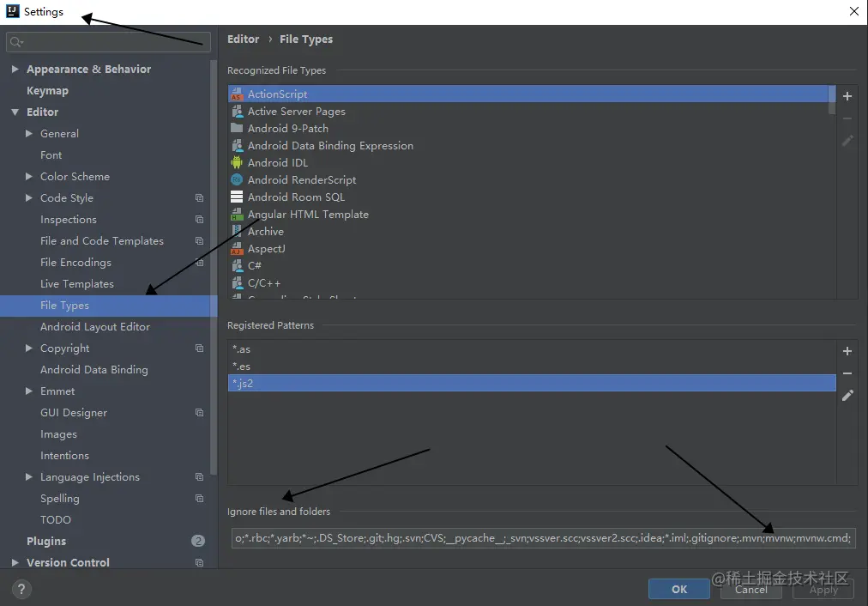Click the Android IDL robot icon
The width and height of the screenshot is (868, 606).
[x=237, y=163]
